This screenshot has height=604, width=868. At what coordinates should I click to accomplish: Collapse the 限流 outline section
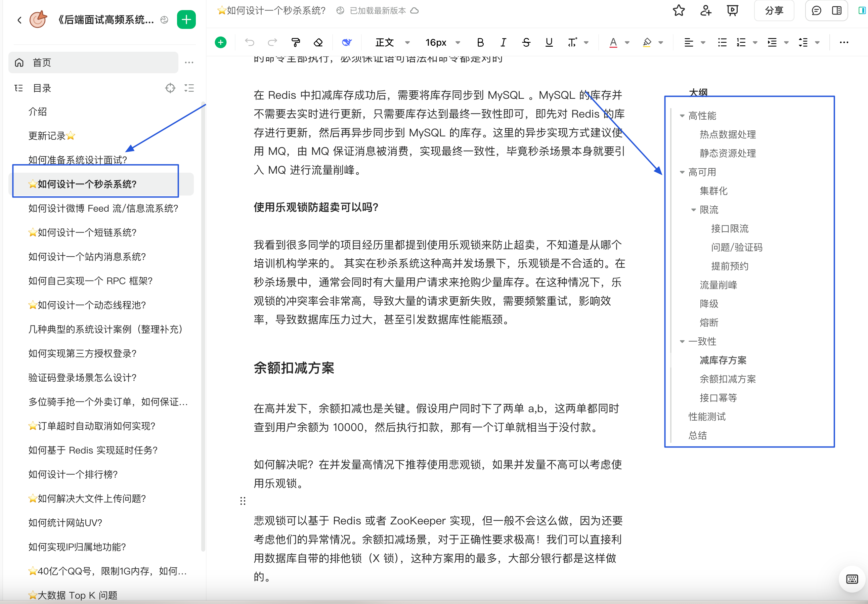click(693, 210)
